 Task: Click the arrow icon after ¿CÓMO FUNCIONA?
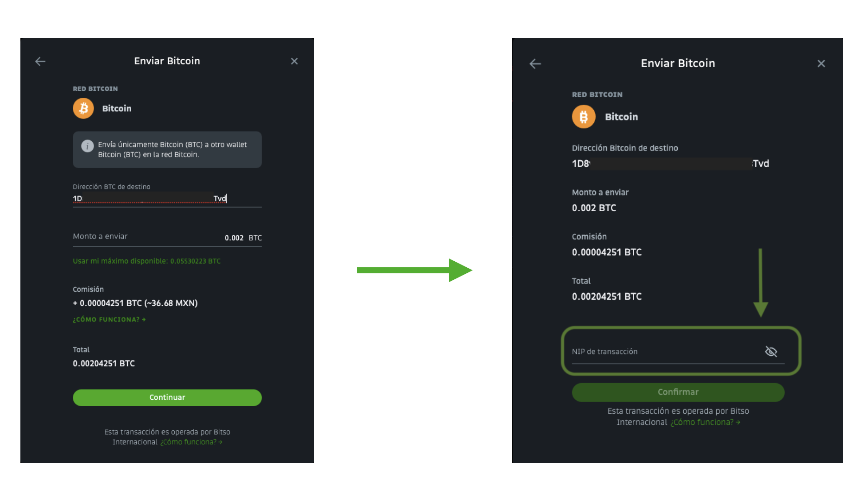[144, 319]
